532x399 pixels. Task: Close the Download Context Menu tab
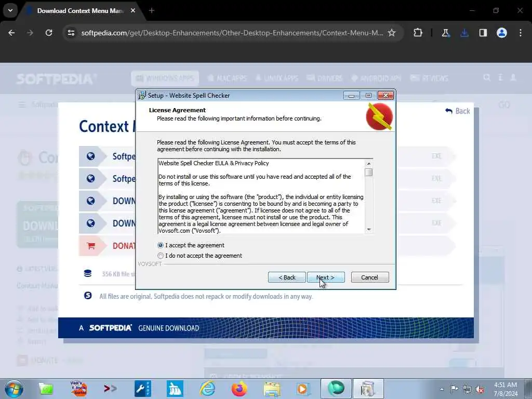(133, 10)
